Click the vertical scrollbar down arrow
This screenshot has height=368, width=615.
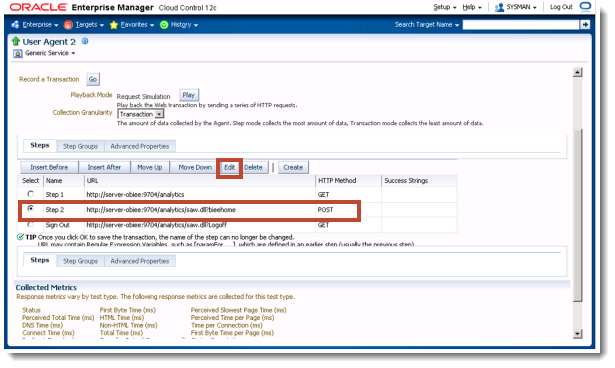click(577, 334)
